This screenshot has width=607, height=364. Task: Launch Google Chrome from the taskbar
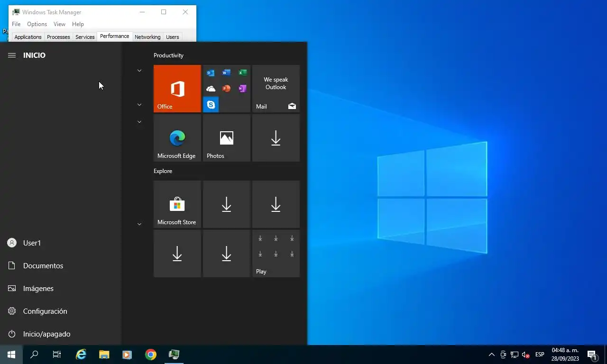pyautogui.click(x=151, y=355)
